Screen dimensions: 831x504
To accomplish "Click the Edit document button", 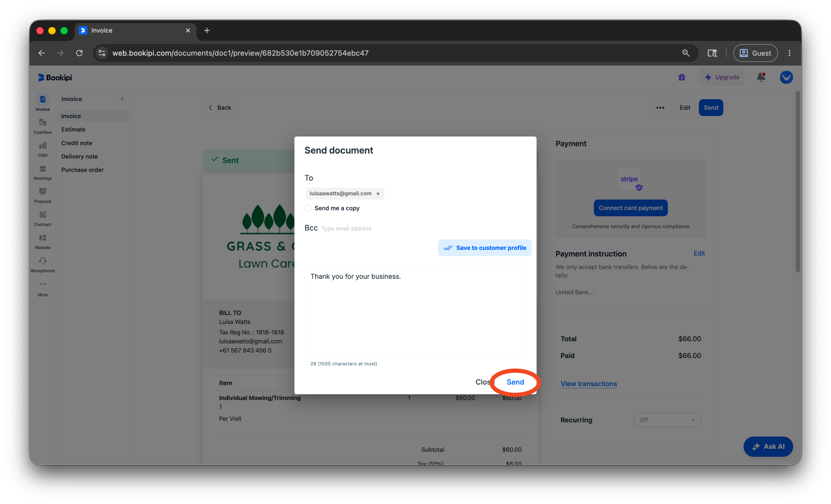I will pos(685,108).
